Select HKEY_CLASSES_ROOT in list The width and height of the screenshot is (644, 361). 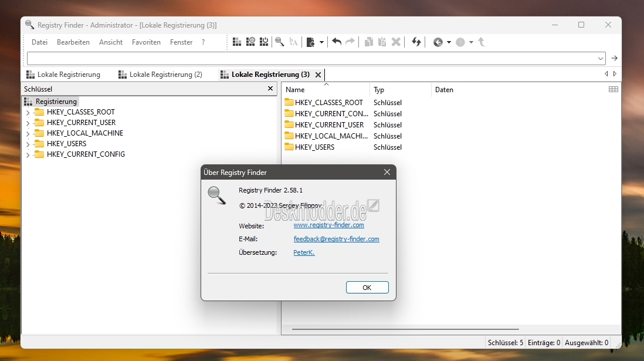pos(324,102)
